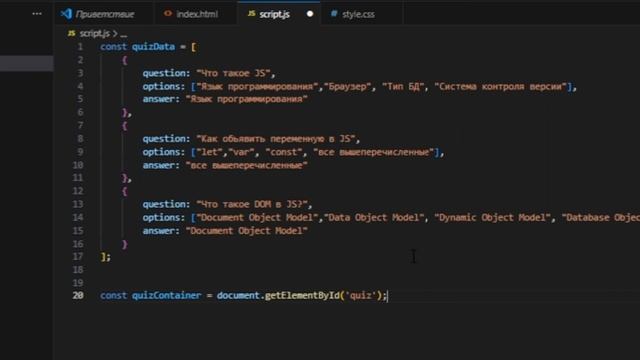Click the "var" option string
This screenshot has width=640, height=360.
[x=242, y=152]
